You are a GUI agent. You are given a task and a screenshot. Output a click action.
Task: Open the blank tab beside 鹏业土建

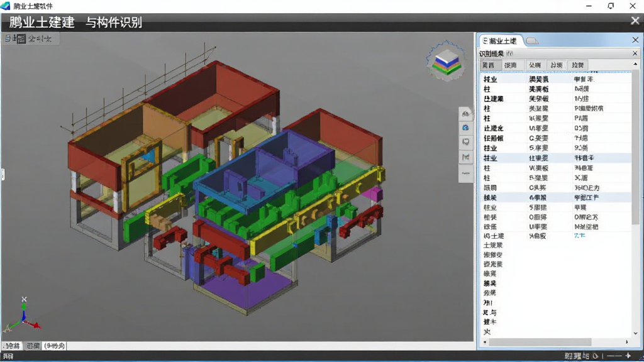[532, 41]
